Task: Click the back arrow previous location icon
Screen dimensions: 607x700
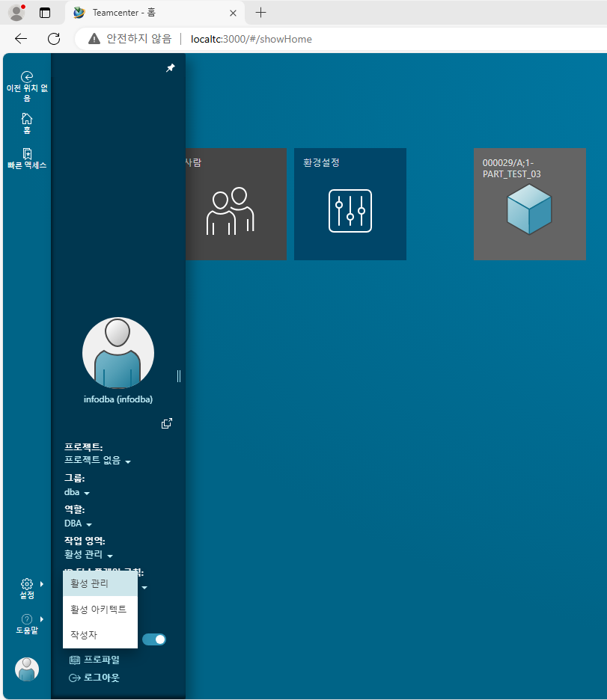Action: (x=27, y=76)
